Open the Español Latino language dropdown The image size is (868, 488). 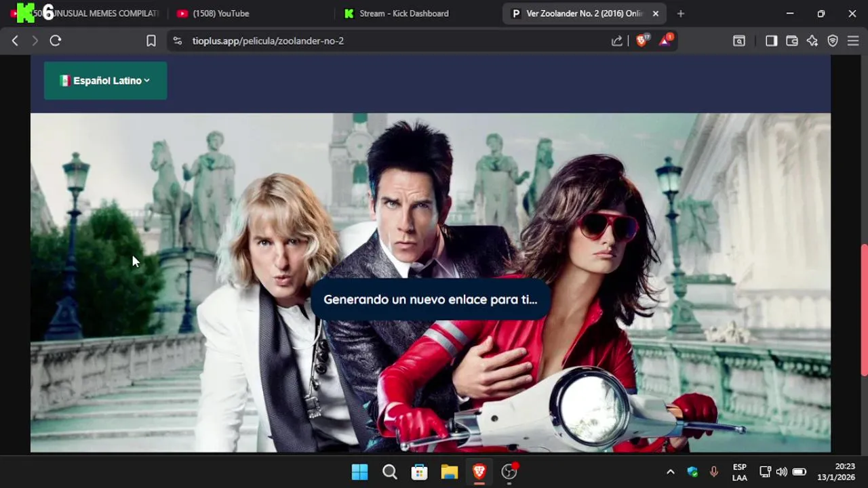pyautogui.click(x=105, y=81)
